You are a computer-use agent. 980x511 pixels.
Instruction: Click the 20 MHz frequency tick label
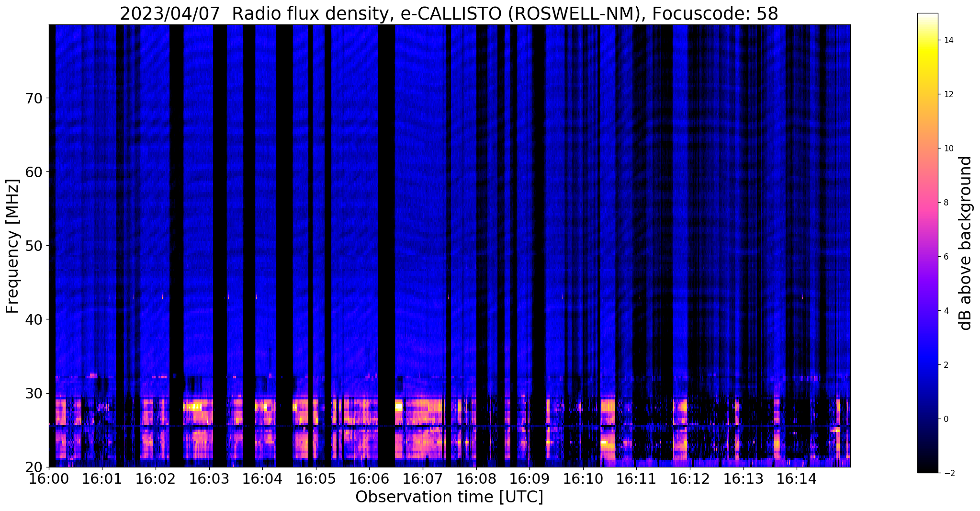34,467
